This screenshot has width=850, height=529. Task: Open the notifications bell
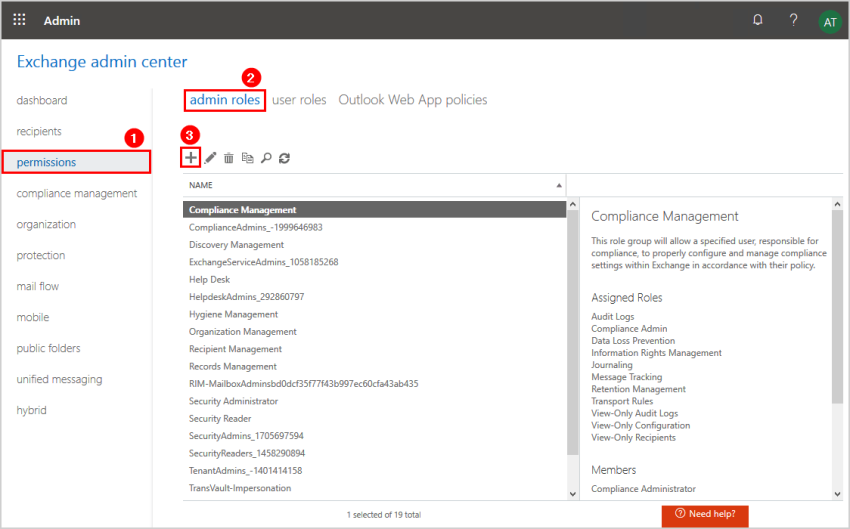(x=757, y=20)
